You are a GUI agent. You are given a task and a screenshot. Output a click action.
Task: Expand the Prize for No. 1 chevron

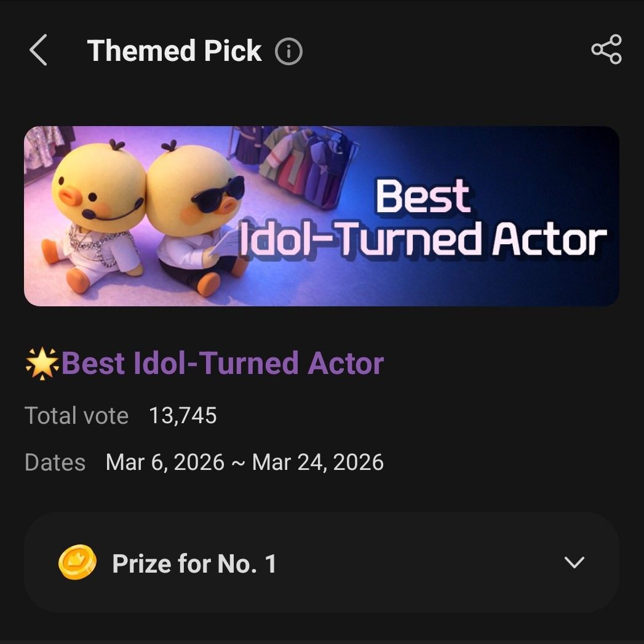click(x=574, y=563)
